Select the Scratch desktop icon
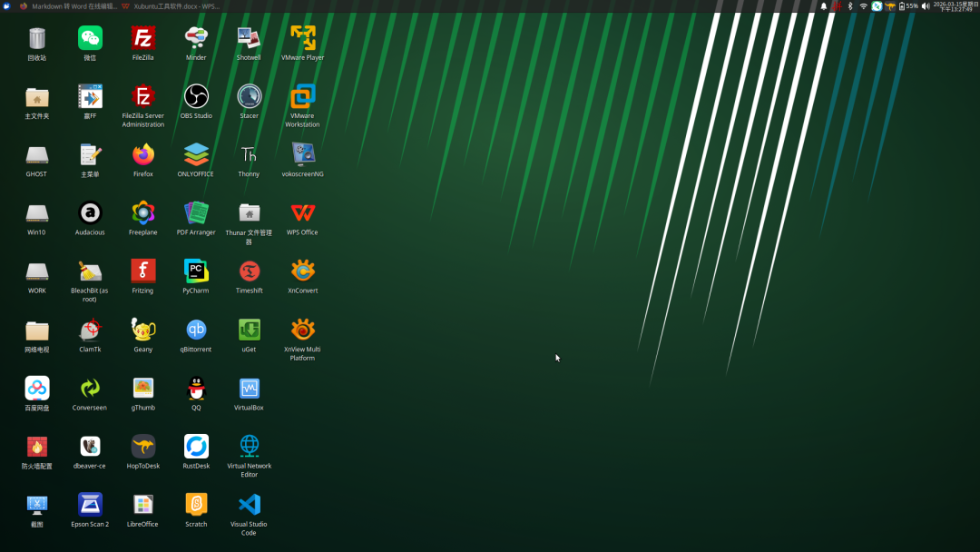The height and width of the screenshot is (552, 980). click(x=196, y=511)
